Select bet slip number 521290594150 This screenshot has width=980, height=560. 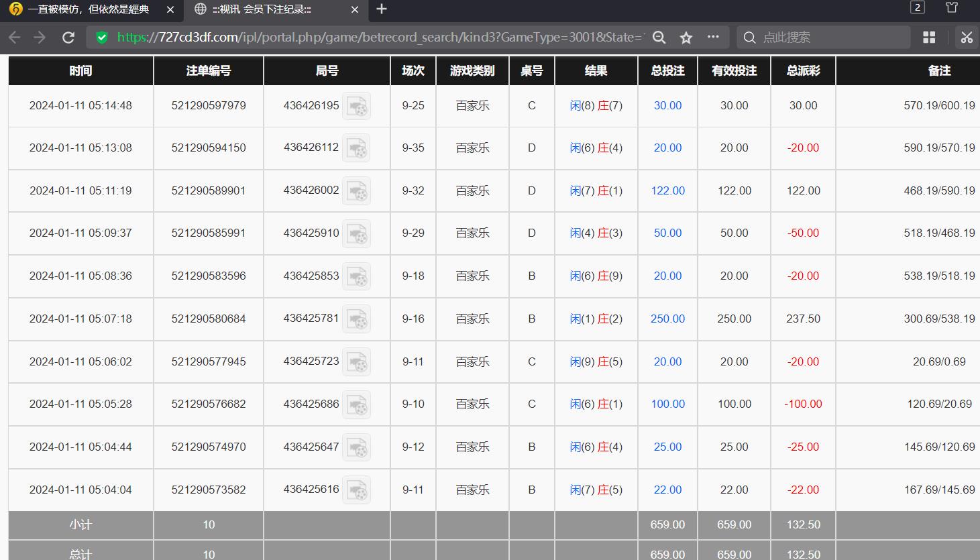(x=209, y=148)
